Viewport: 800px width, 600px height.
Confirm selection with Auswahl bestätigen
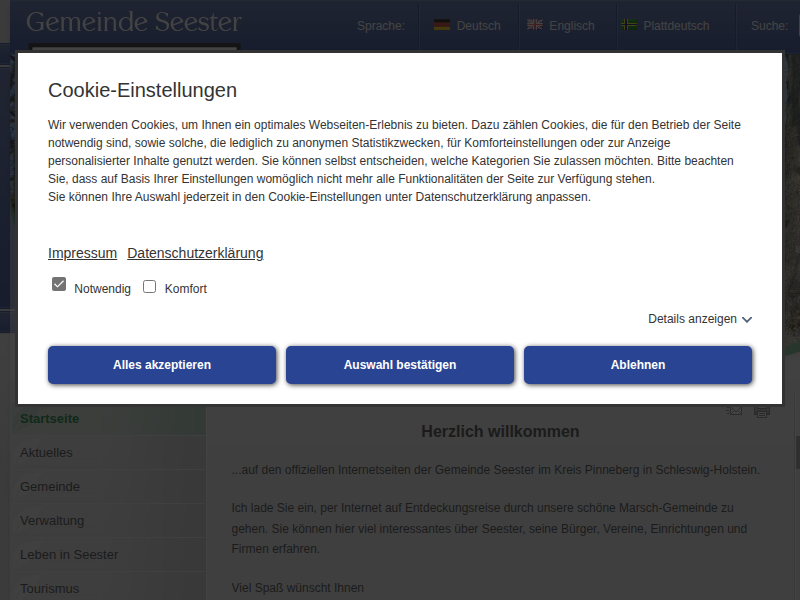[x=400, y=365]
